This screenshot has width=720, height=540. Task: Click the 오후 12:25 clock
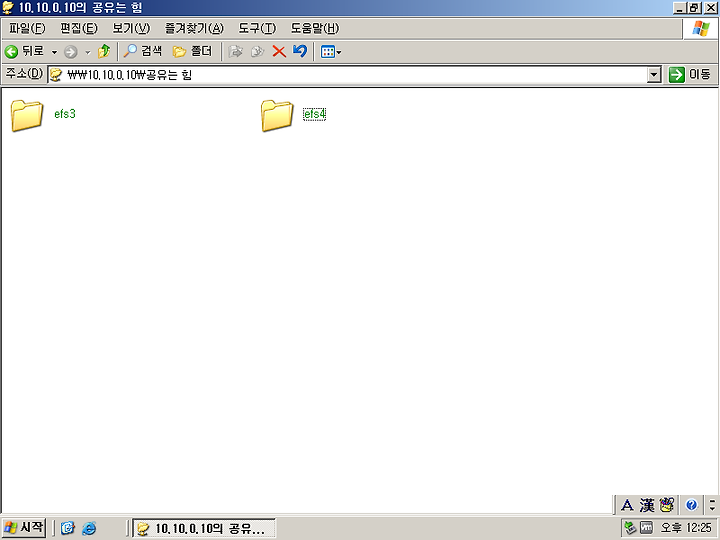pos(686,528)
